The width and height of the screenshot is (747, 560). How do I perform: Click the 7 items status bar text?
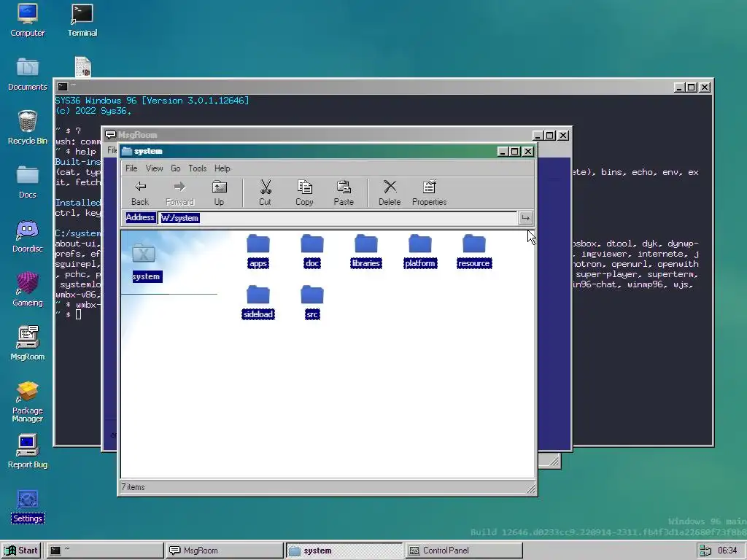[x=133, y=487]
